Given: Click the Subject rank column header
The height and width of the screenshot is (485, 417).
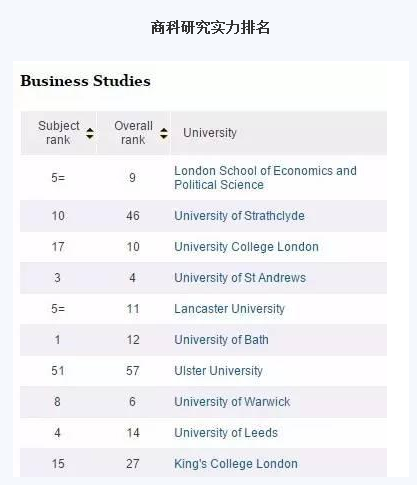Looking at the screenshot, I should click(x=59, y=133).
